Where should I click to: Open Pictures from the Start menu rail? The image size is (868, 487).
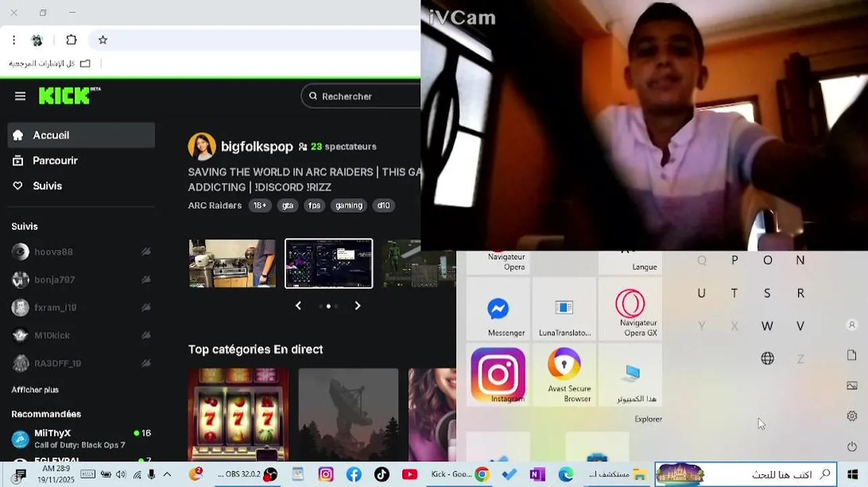click(x=852, y=386)
